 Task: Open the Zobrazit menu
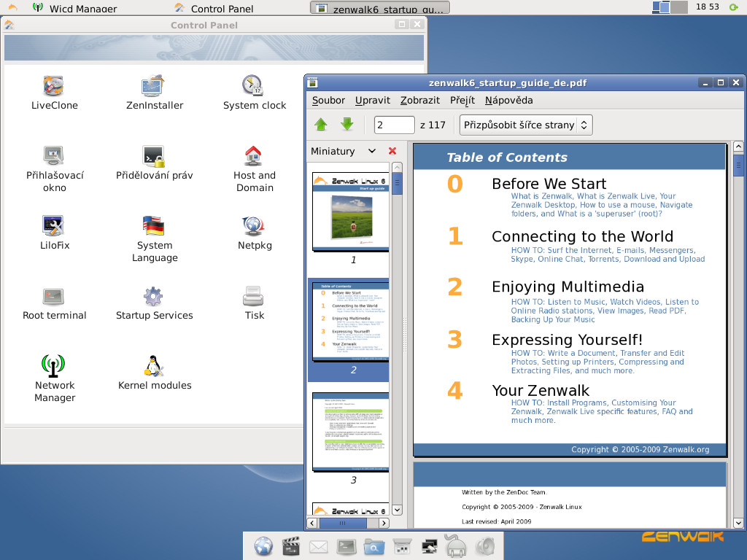pos(419,100)
